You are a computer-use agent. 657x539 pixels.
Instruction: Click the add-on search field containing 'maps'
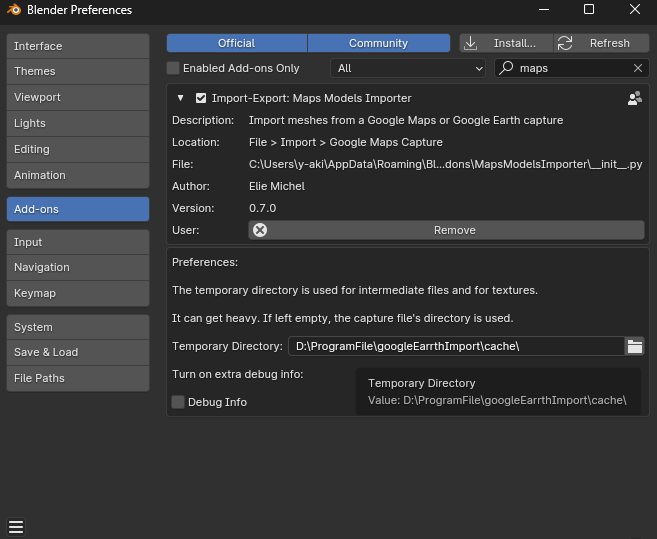click(572, 68)
